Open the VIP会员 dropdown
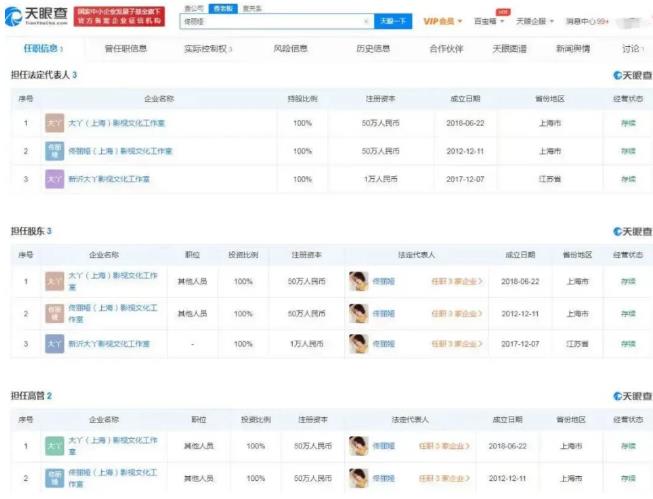Image resolution: width=653 pixels, height=499 pixels. pyautogui.click(x=443, y=21)
